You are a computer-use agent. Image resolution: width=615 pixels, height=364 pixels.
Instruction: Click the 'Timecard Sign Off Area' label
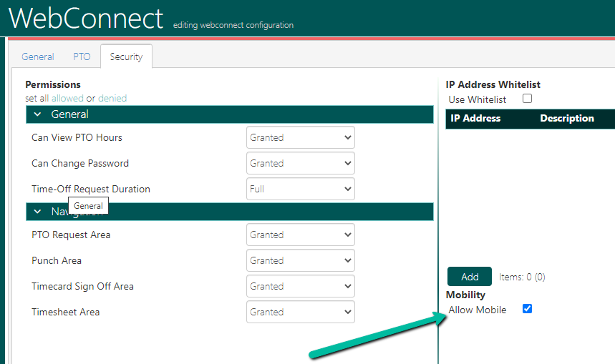coord(82,287)
